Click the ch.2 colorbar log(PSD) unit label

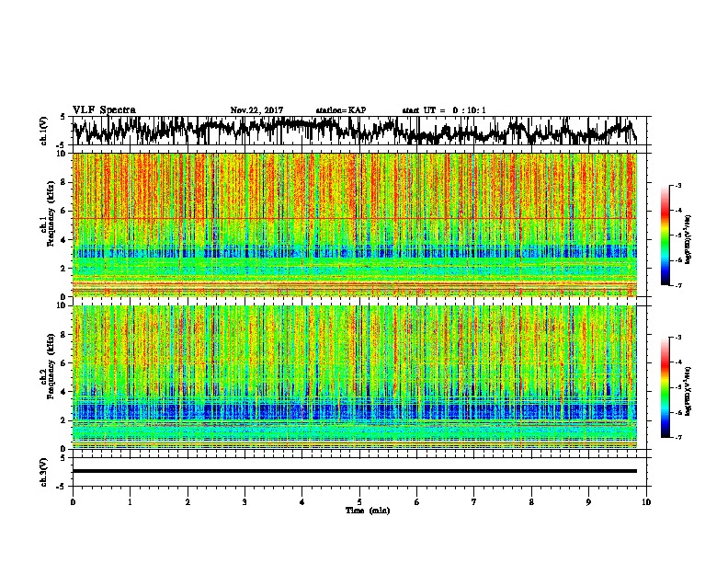coord(688,391)
